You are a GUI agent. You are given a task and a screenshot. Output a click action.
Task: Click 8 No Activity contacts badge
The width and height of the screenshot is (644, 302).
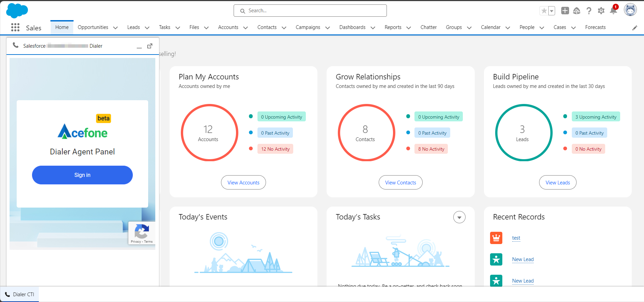coord(431,149)
